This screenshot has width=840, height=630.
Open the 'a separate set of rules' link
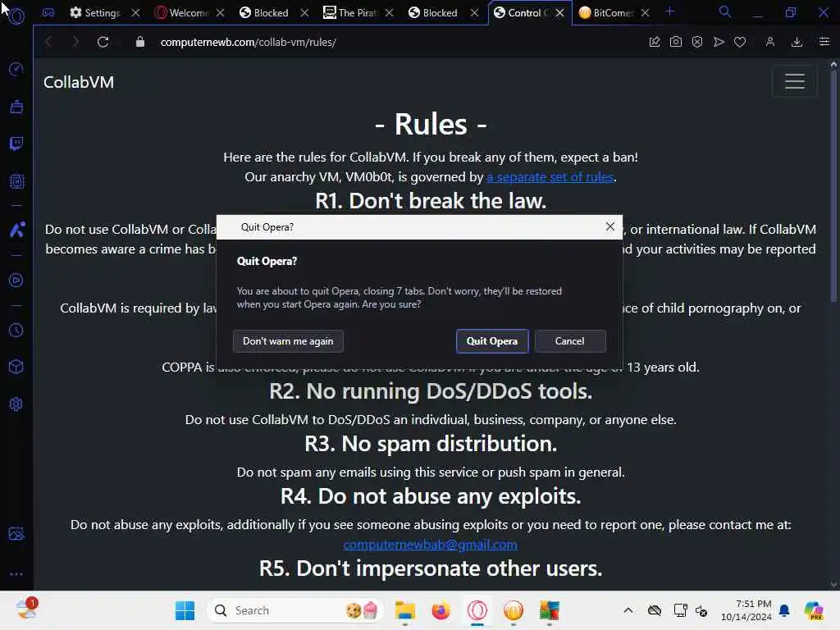click(550, 177)
